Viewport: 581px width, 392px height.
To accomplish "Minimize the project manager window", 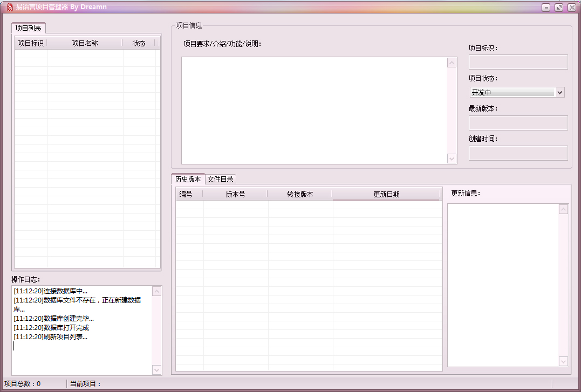I will coord(546,8).
